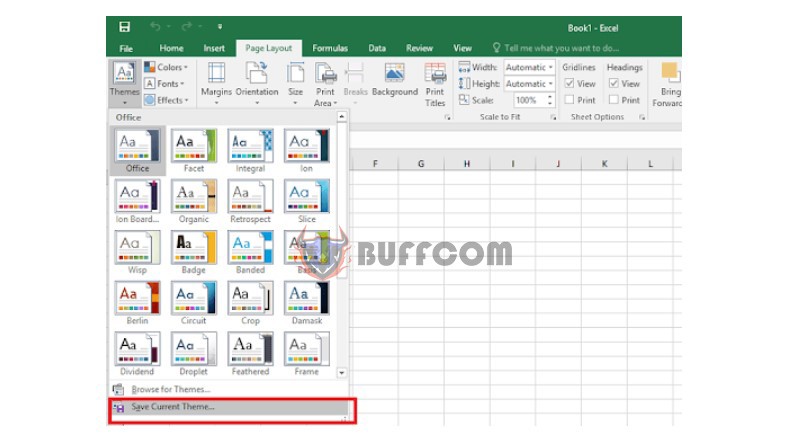Select the Circuit theme
The width and height of the screenshot is (800, 441).
tap(194, 303)
